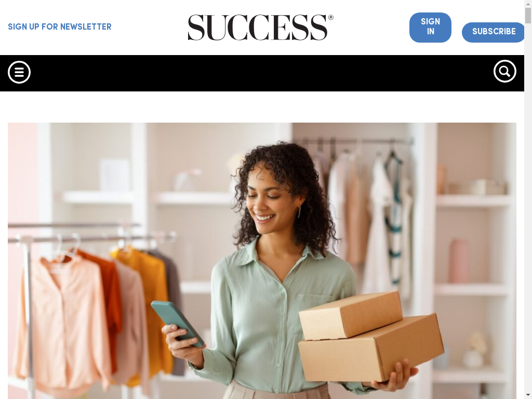Open the hamburger menu icon
This screenshot has height=399, width=532.
[19, 72]
